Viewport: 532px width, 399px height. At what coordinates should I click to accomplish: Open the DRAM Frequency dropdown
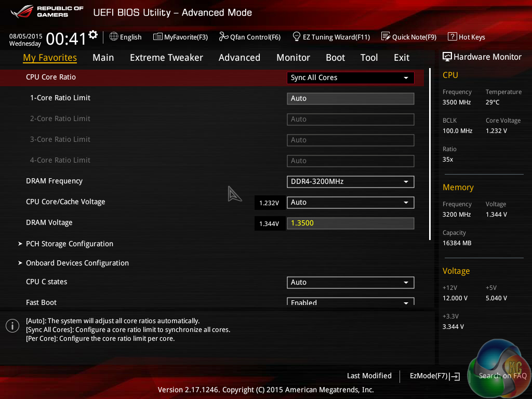tap(350, 181)
